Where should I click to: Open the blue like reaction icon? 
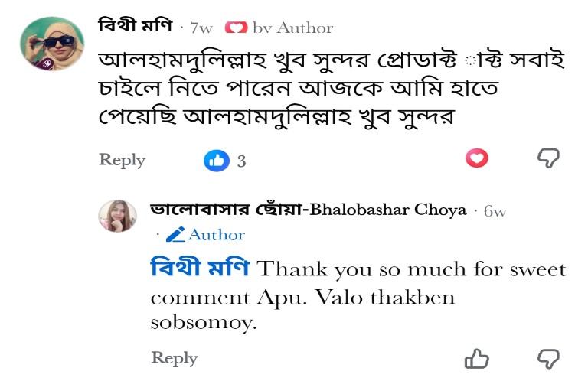(x=217, y=161)
